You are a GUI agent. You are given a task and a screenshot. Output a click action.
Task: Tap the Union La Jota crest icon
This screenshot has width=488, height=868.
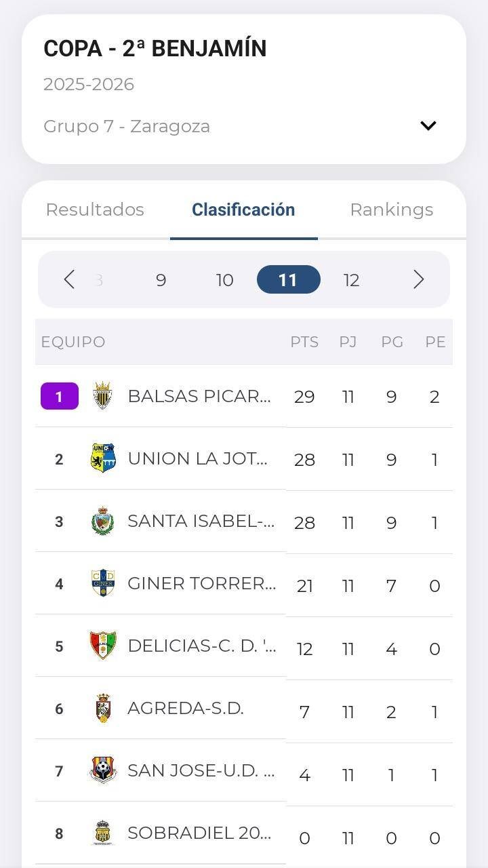pyautogui.click(x=103, y=458)
